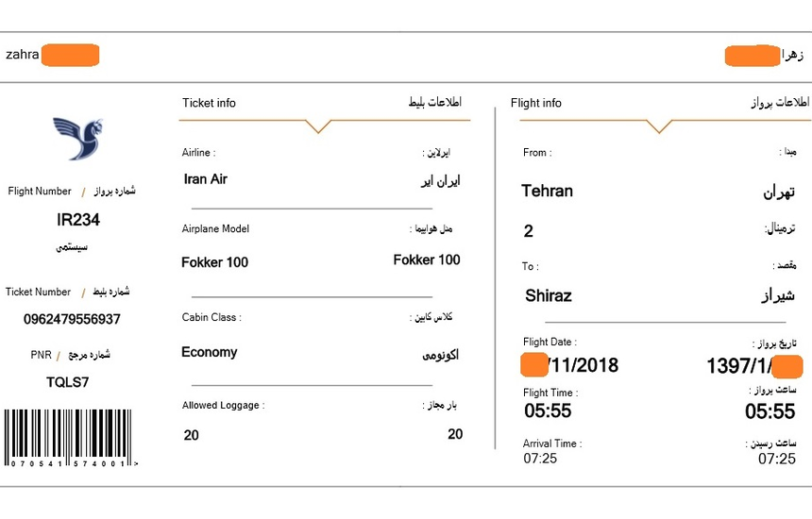Click passenger name zahra at top left
Screen dimensions: 812x519
point(23,55)
